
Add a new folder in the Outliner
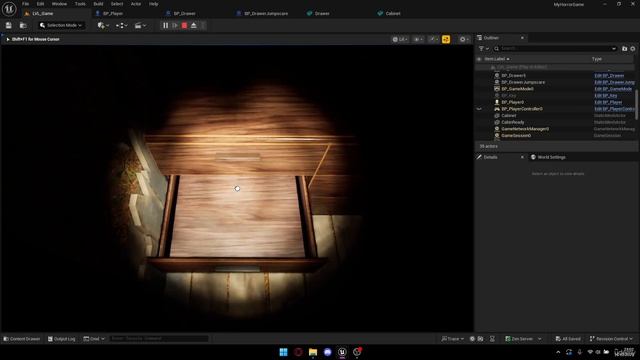pos(624,49)
